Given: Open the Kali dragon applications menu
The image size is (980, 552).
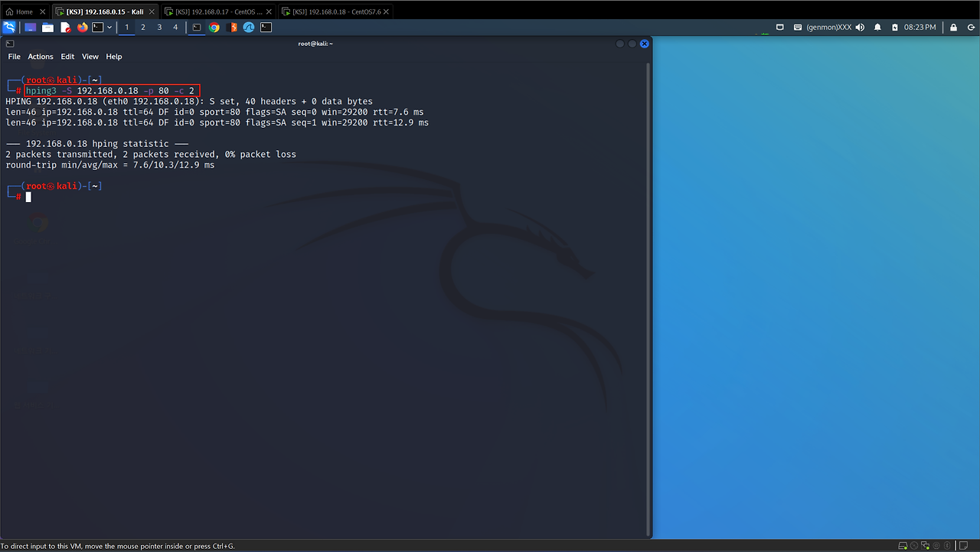Looking at the screenshot, I should pos(9,28).
